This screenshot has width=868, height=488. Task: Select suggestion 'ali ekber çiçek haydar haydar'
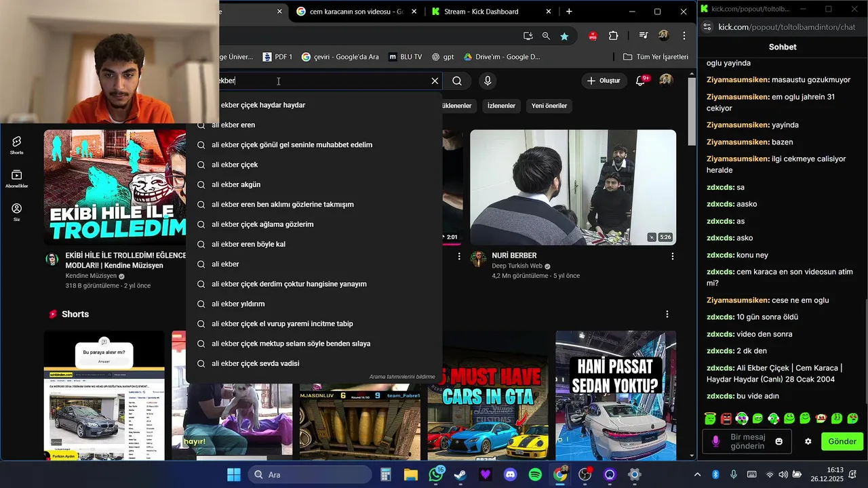coord(314,105)
